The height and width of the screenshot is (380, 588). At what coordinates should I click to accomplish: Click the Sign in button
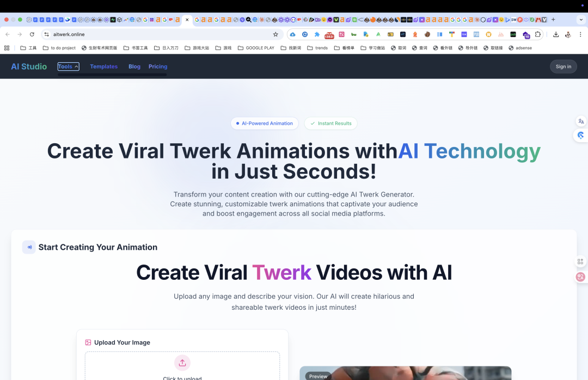[563, 66]
